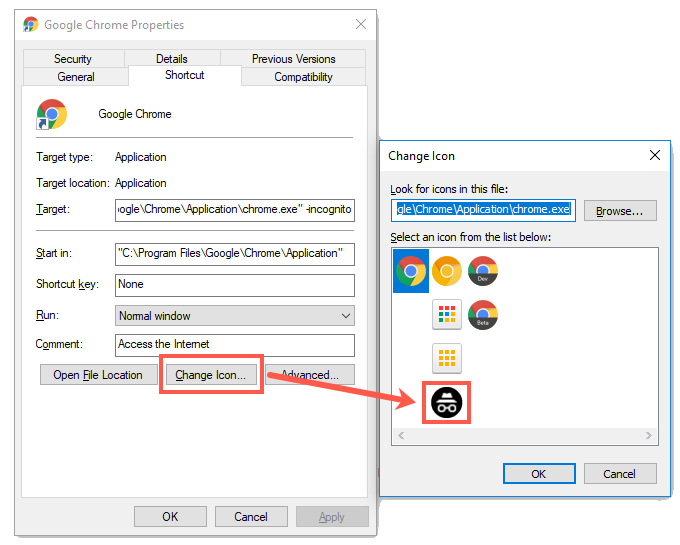Switch to the Details tab
This screenshot has width=680, height=545.
point(172,59)
